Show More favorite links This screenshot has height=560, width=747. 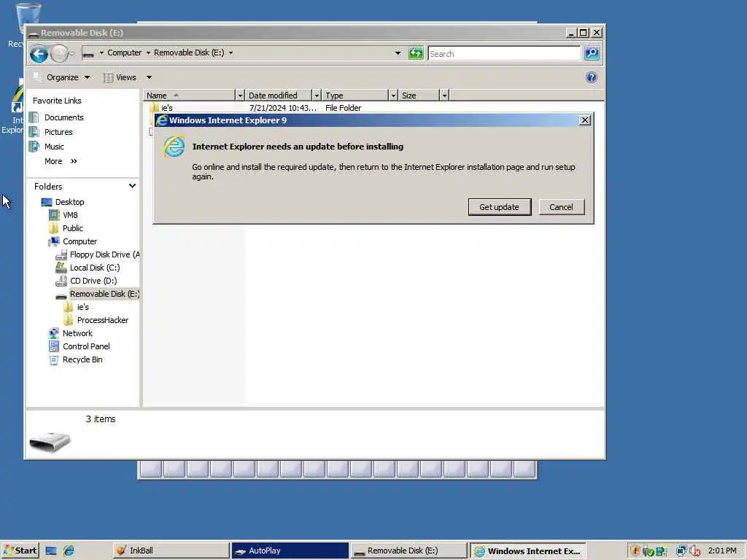(x=61, y=161)
